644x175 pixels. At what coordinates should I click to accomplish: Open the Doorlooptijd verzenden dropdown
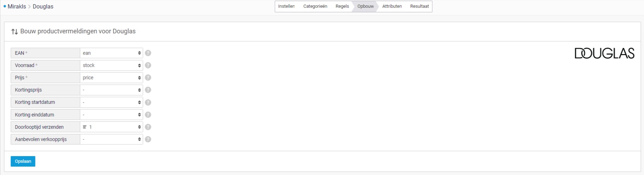[x=111, y=127]
